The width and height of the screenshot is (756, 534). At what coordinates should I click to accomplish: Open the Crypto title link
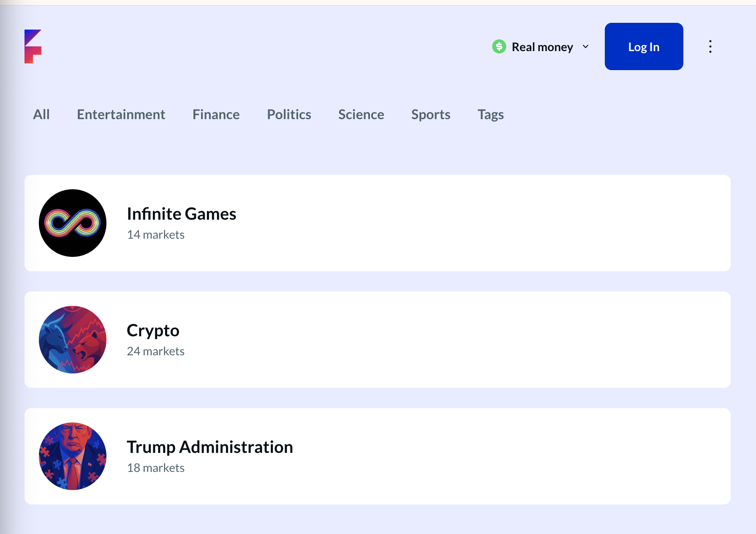(x=153, y=330)
